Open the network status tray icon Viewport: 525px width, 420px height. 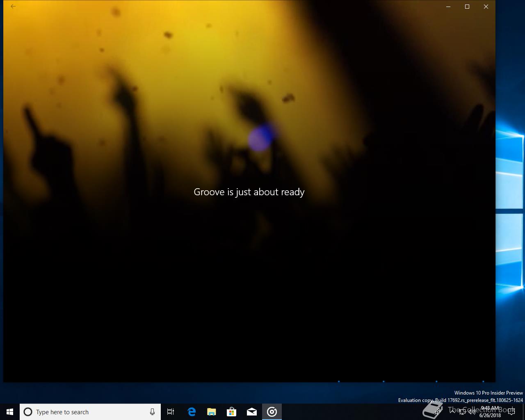pos(462,412)
